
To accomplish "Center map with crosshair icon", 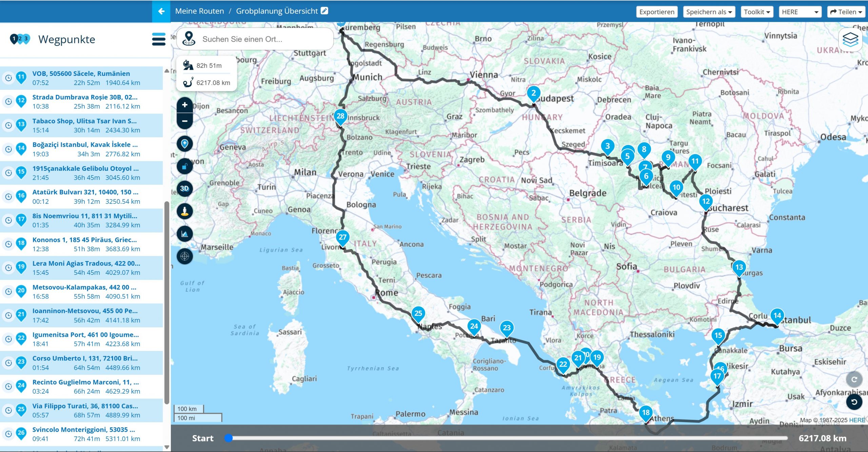I will 184,256.
